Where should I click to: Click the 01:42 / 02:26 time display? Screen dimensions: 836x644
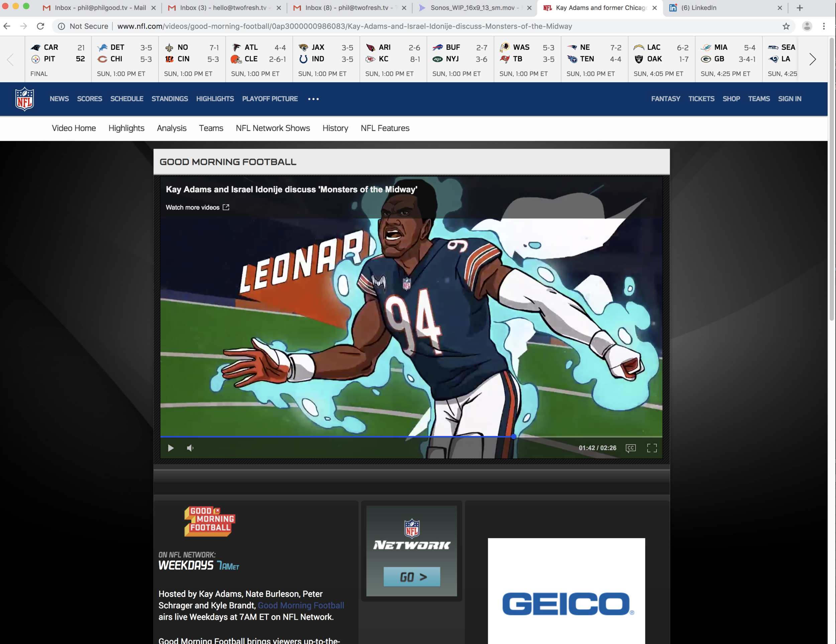coord(598,448)
